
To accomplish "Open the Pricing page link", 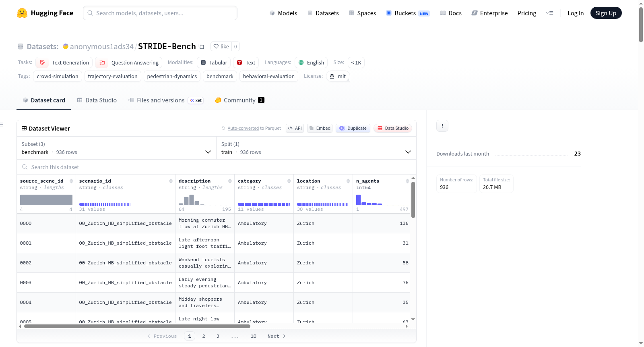I will click(527, 13).
